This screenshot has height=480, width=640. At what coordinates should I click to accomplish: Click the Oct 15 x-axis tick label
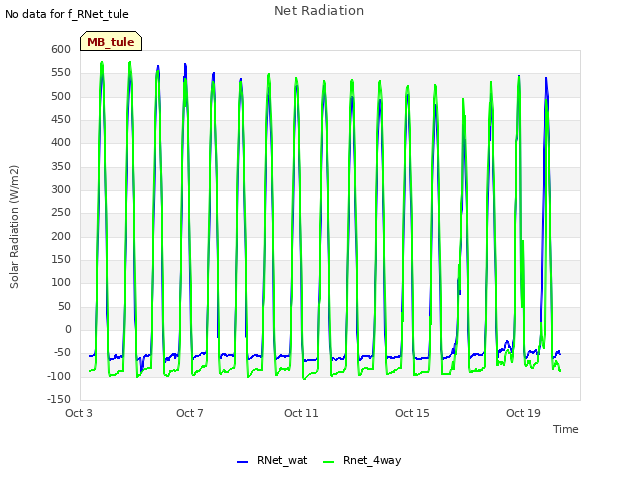412,413
